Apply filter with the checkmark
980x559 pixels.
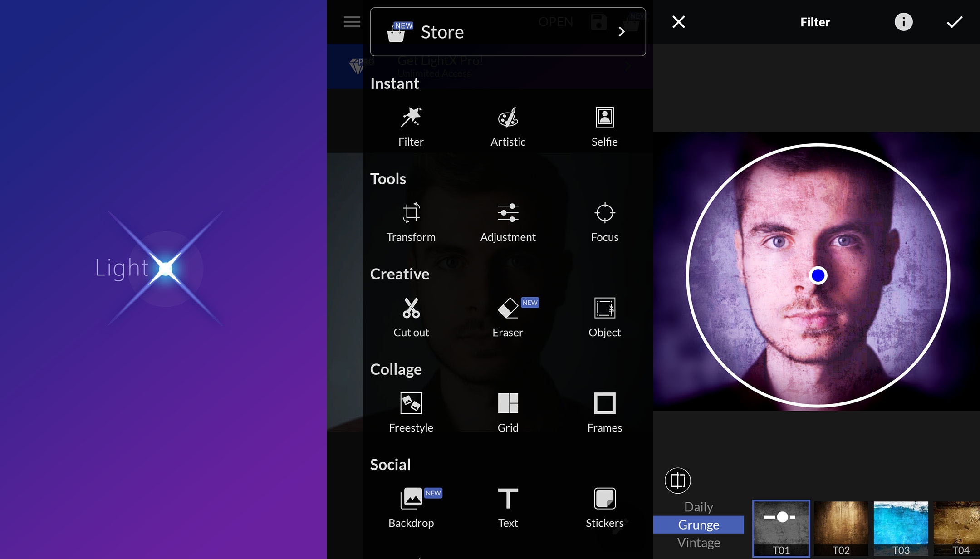954,22
